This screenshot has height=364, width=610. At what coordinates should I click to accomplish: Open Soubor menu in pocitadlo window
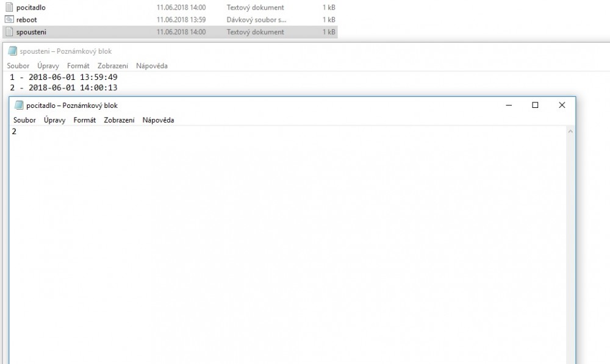point(24,120)
